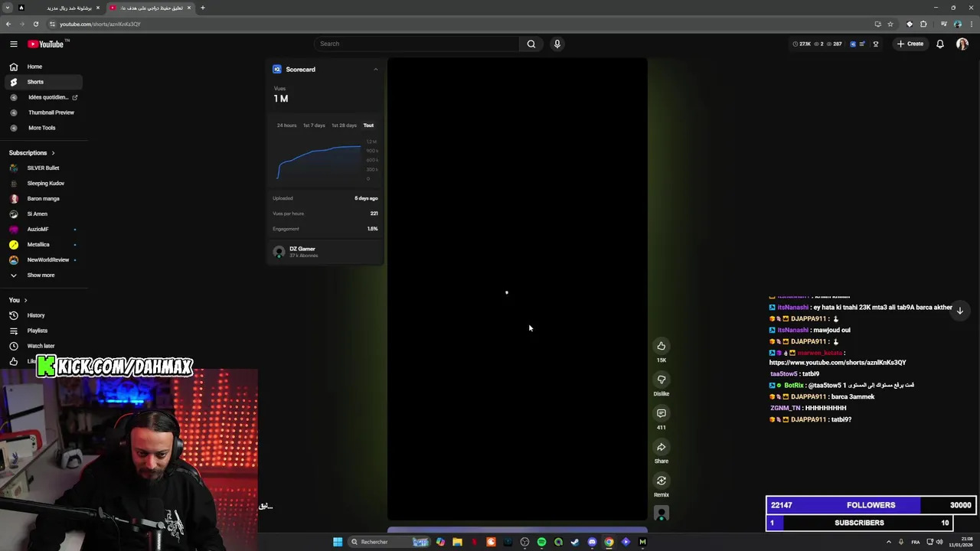Select the 1st 7 days range
Screen dimensions: 980x551
tap(314, 126)
